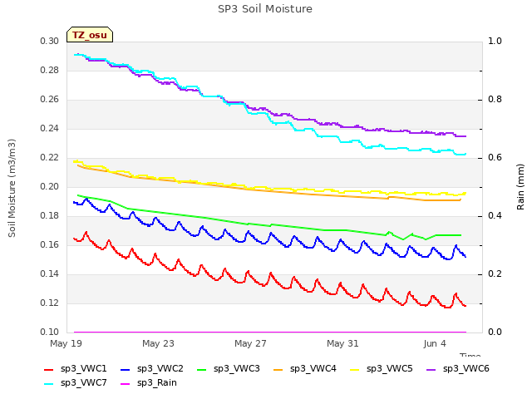532x399 pixels.
Task: Click the 0.10 left axis tick label
Action: click(50, 332)
